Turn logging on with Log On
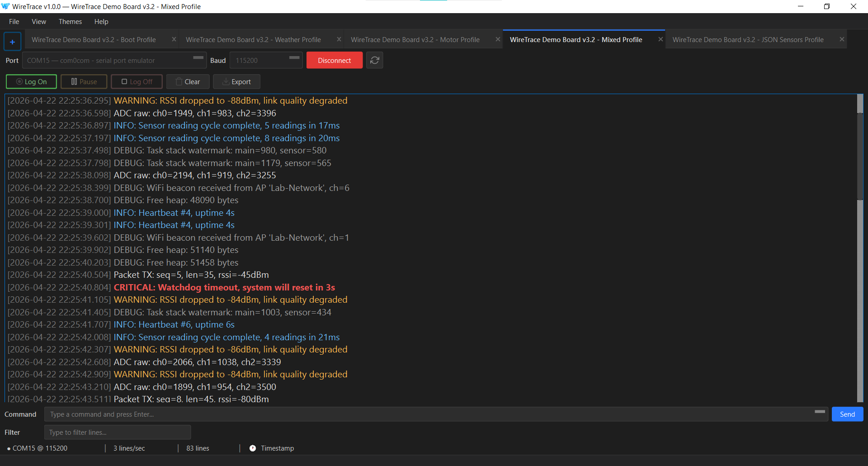The image size is (868, 466). click(x=31, y=81)
